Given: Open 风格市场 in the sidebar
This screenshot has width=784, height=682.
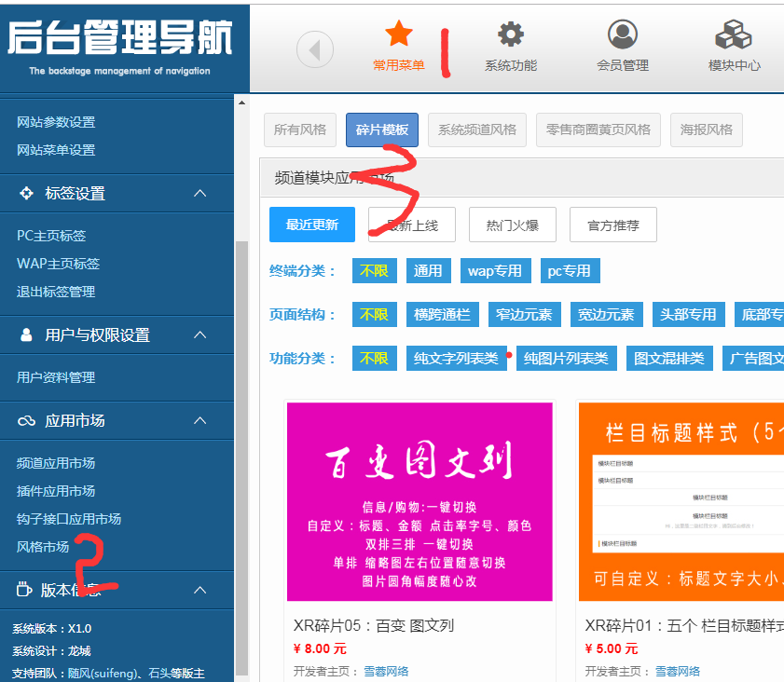Looking at the screenshot, I should pyautogui.click(x=43, y=547).
